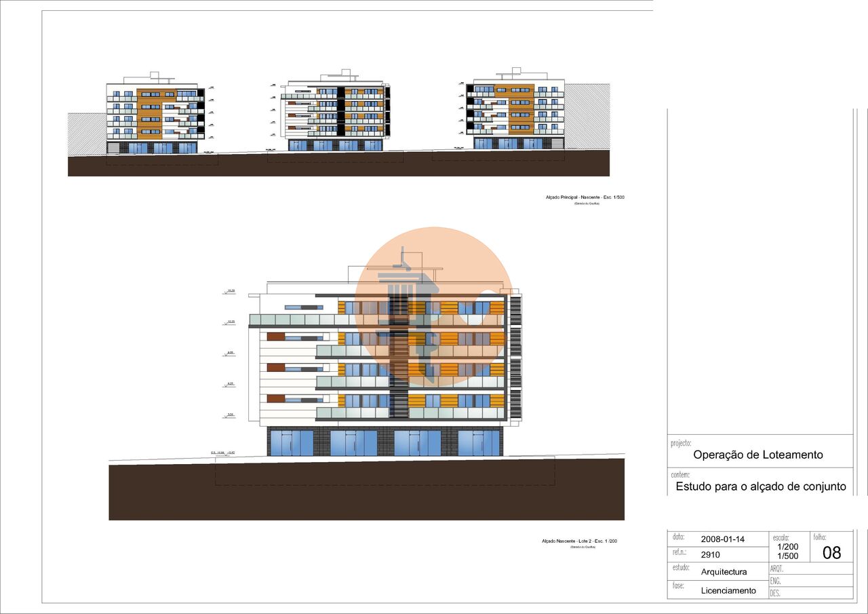Image resolution: width=868 pixels, height=614 pixels.
Task: Select the 'Arquitectura' study field
Action: tap(724, 572)
